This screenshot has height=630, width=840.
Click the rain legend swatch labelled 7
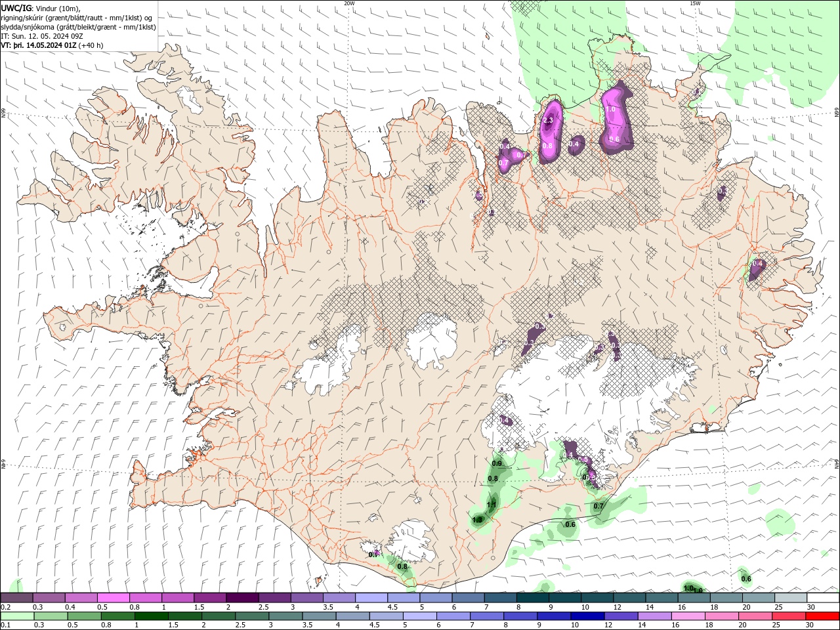486,616
